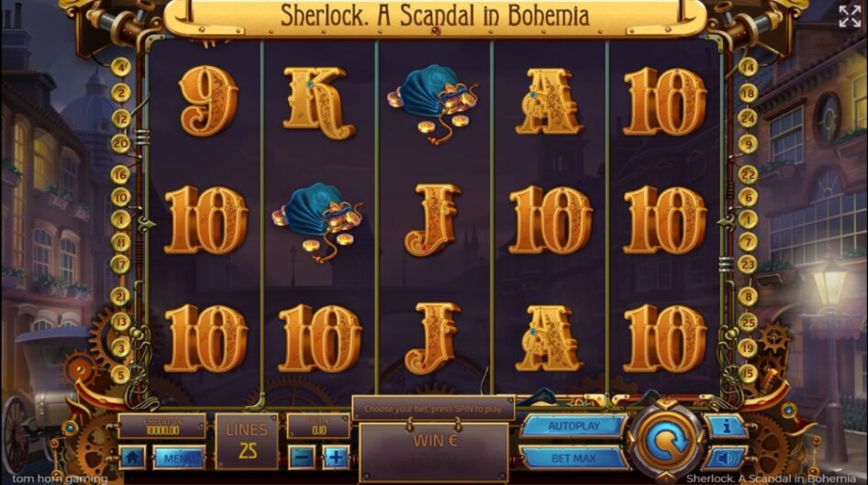
Task: Pick payline 5 coin marker
Action: [120, 375]
